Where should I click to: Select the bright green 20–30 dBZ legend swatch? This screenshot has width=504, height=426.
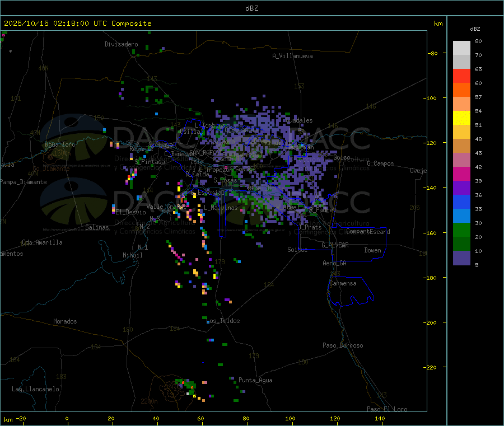(461, 230)
